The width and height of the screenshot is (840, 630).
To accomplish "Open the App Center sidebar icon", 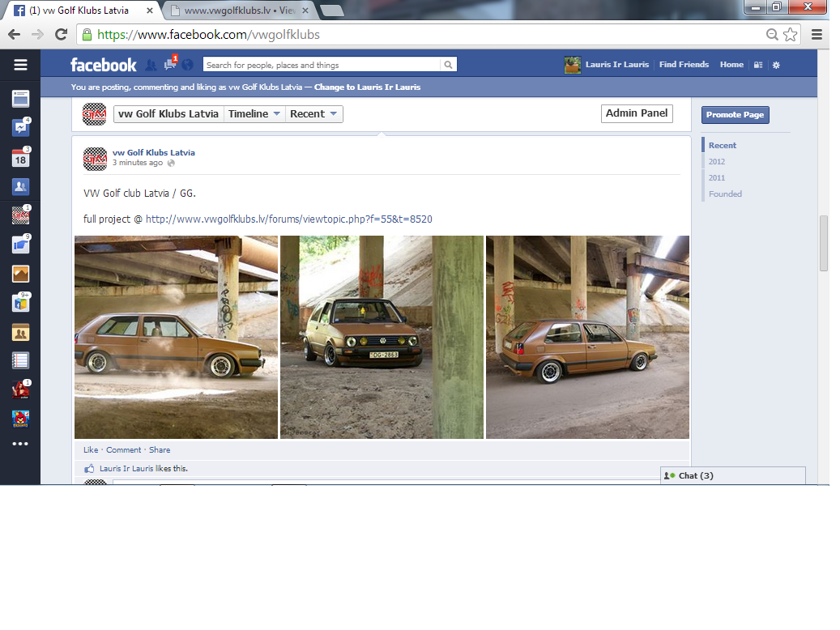I will 20,303.
